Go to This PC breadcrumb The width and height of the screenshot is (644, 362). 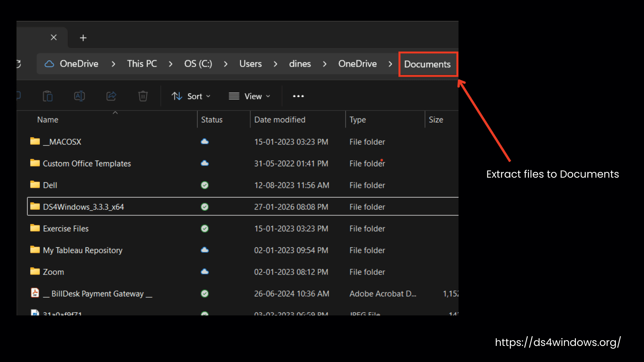click(142, 64)
